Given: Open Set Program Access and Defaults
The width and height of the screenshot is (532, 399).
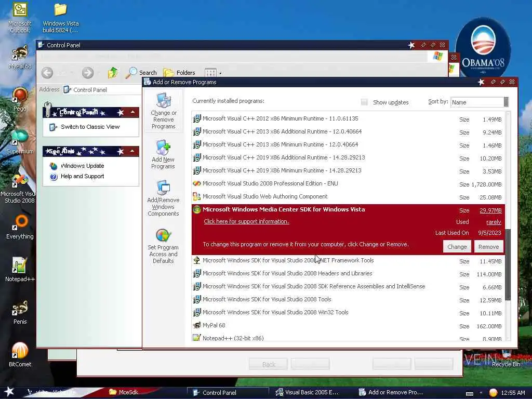Looking at the screenshot, I should click(163, 246).
